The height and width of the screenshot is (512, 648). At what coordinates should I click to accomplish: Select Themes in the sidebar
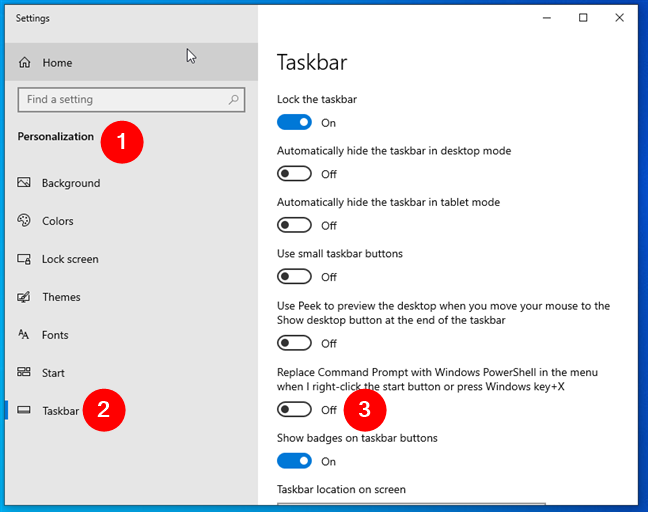pos(131,297)
